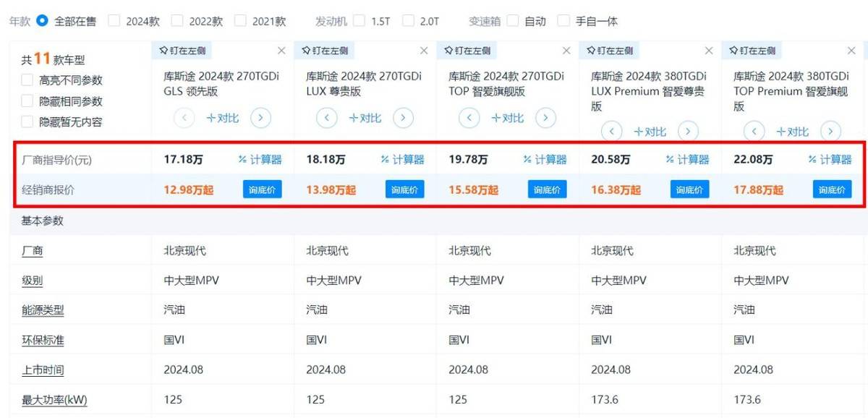The image size is (868, 418).
Task: Open the 计算器 for the 20.58万 model
Action: (x=688, y=160)
